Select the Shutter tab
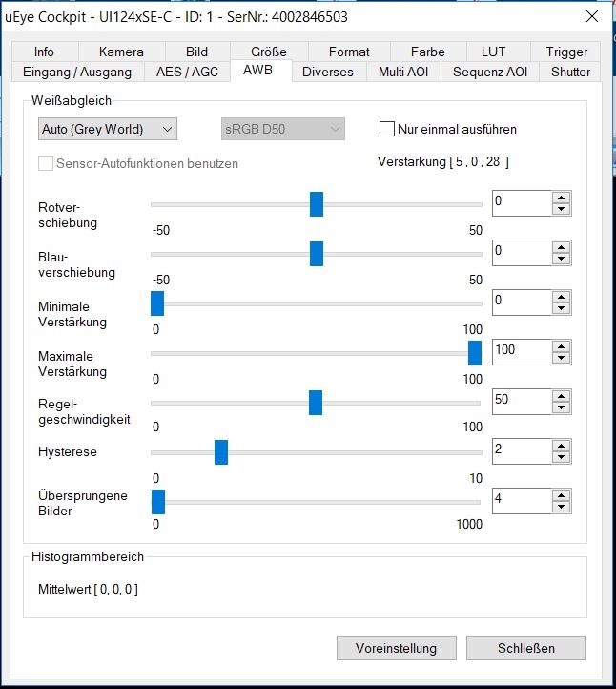 [570, 72]
